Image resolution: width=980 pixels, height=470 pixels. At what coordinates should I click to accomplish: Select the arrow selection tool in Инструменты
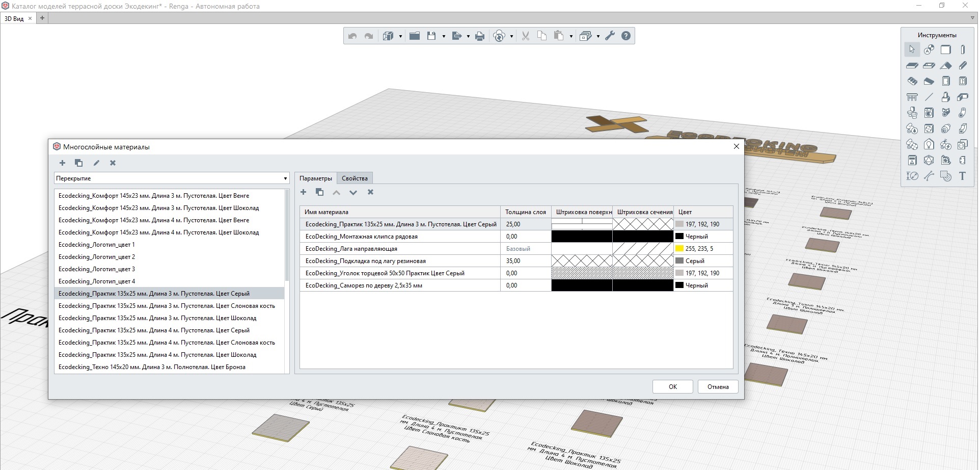(x=912, y=49)
